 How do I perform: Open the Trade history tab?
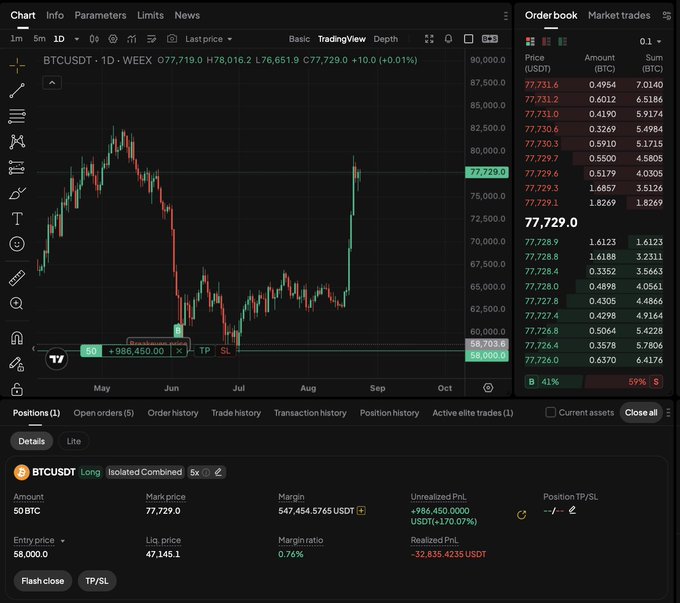pyautogui.click(x=236, y=413)
